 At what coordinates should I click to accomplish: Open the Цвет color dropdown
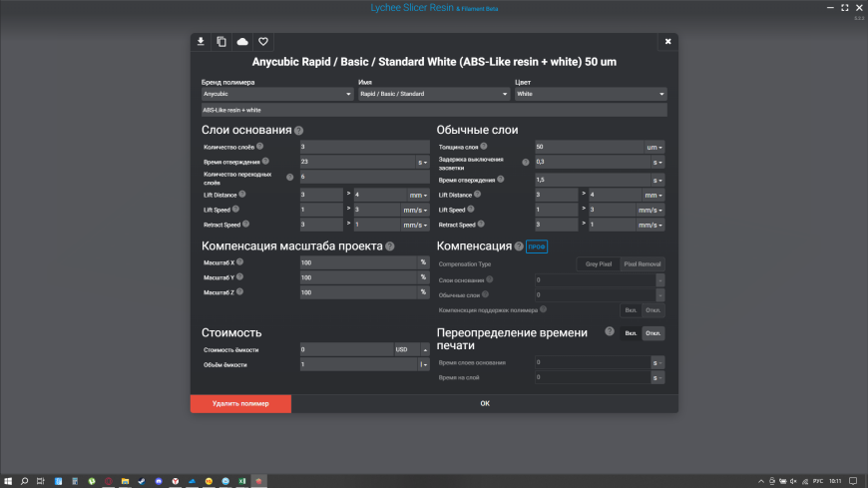click(x=591, y=94)
